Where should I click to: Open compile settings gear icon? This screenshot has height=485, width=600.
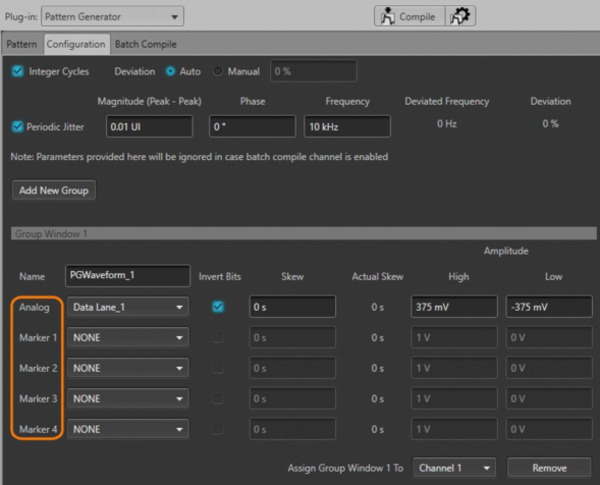click(x=462, y=16)
